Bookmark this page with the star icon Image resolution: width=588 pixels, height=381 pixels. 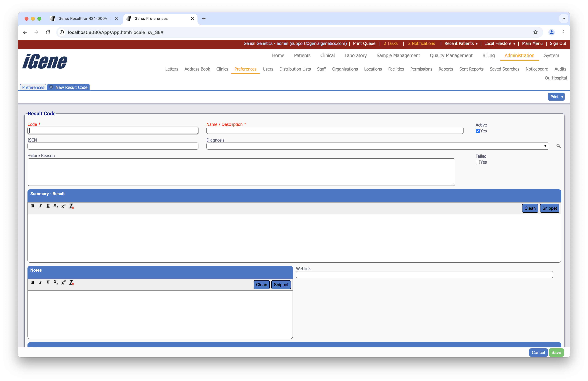[x=535, y=32]
